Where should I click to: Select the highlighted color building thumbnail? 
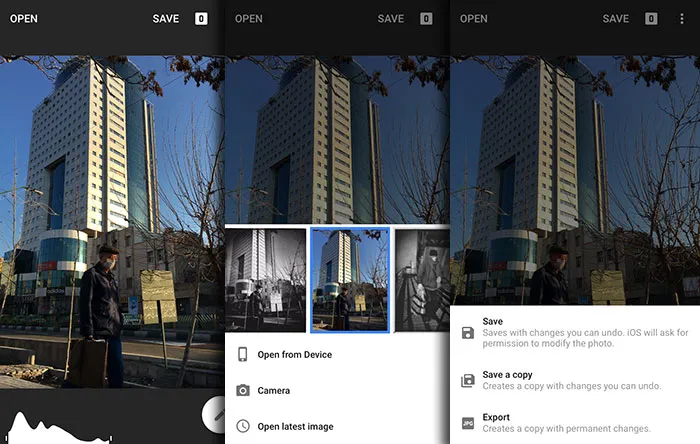click(349, 280)
